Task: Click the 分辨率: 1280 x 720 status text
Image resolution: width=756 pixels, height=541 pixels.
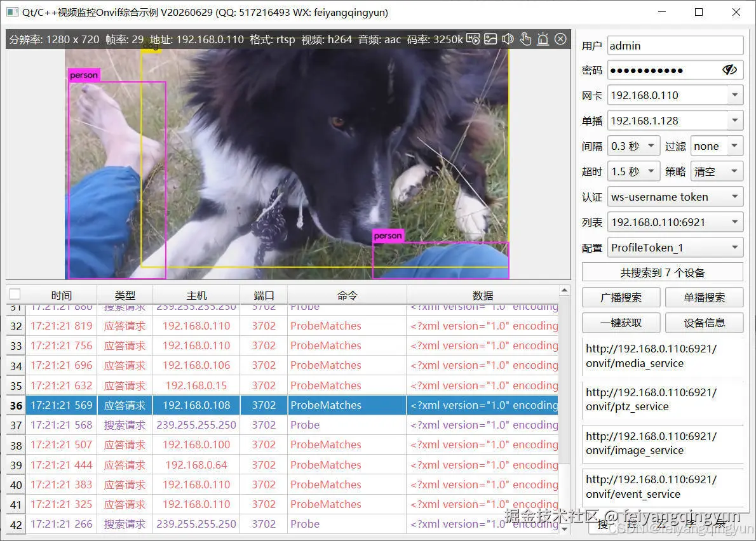Action: tap(55, 39)
